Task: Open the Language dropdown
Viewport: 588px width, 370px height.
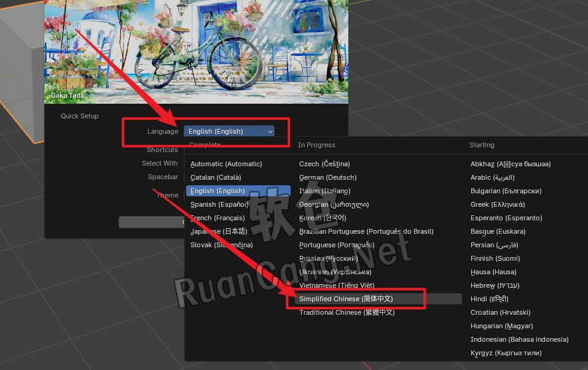Action: click(x=229, y=131)
